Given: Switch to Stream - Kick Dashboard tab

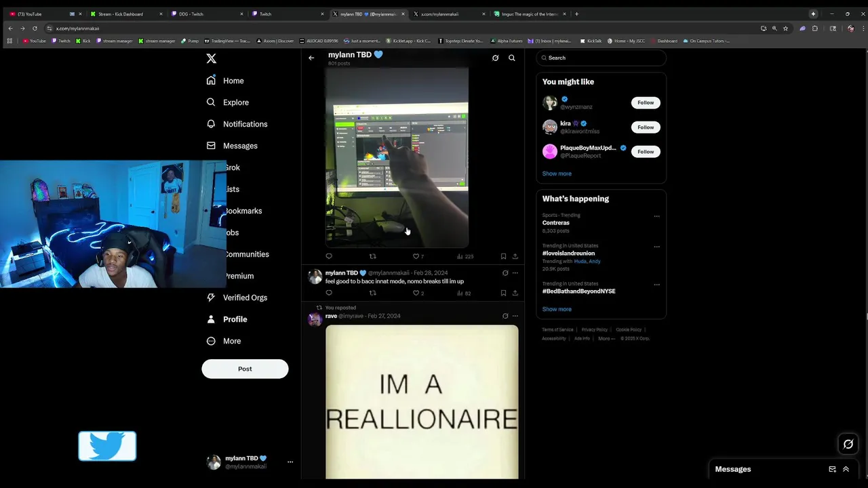Looking at the screenshot, I should 126,14.
